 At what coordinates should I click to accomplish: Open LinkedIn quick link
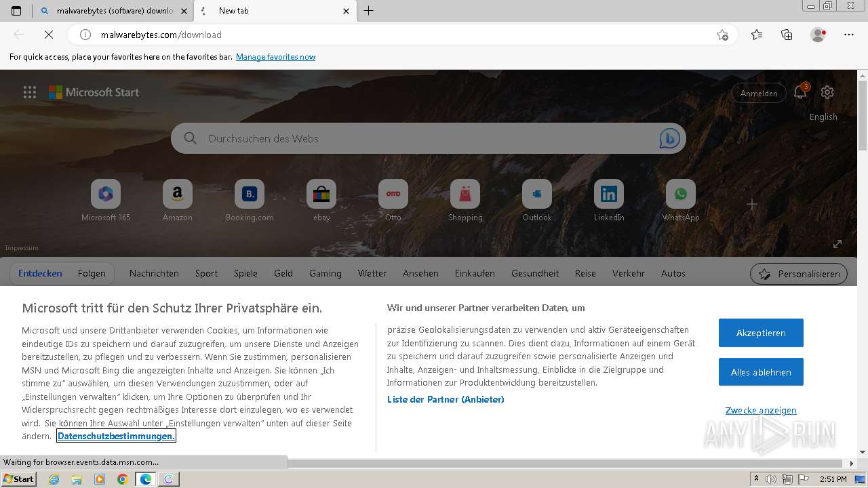609,201
